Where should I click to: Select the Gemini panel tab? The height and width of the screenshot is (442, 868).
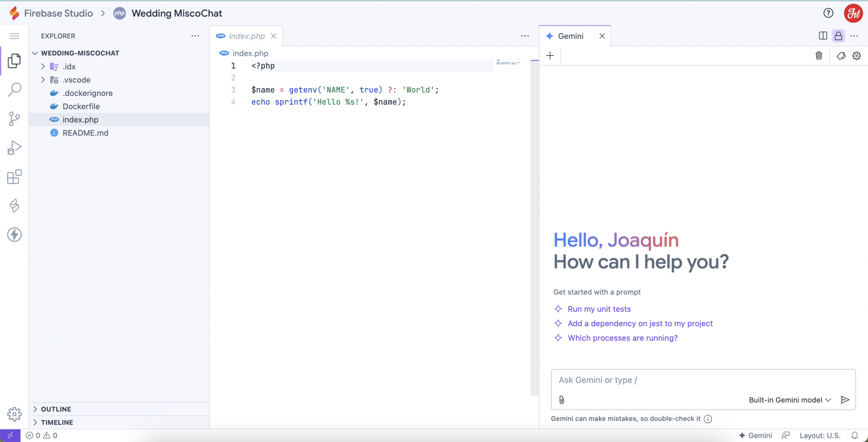pos(570,36)
